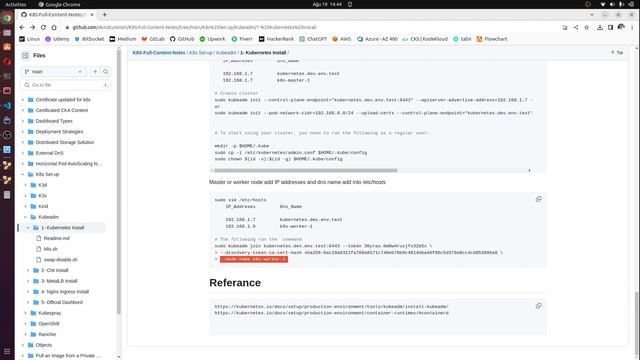Open the clock and calendar menu
This screenshot has width=640, height=360.
pyautogui.click(x=327, y=4)
